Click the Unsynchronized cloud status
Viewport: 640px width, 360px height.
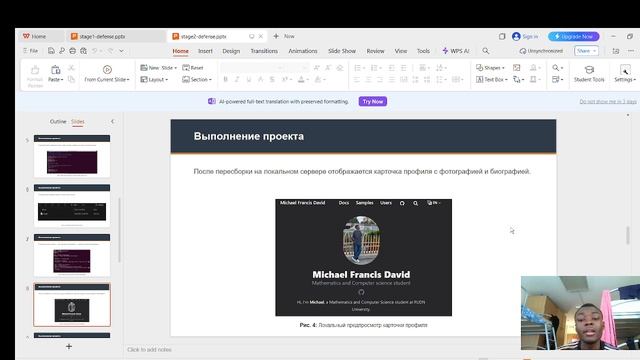pyautogui.click(x=541, y=51)
